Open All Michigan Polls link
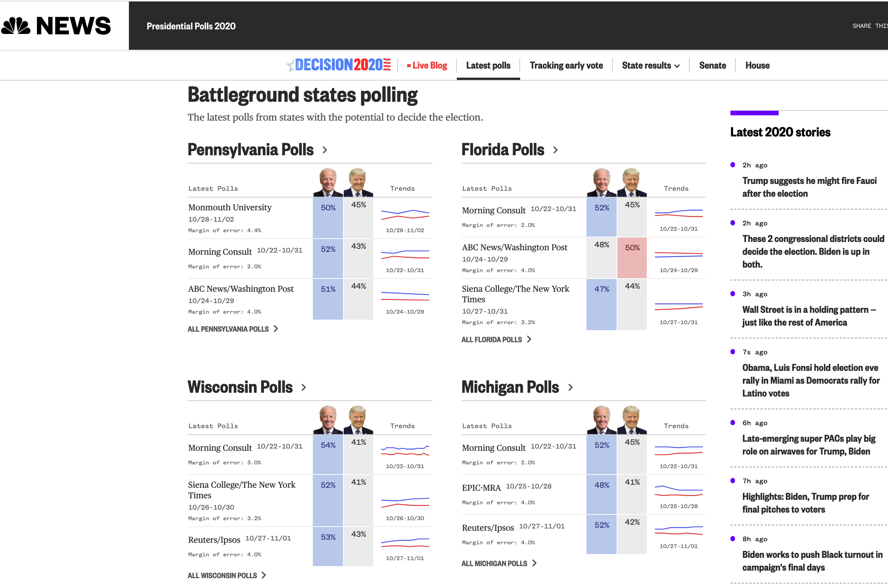The height and width of the screenshot is (588, 888). (494, 563)
